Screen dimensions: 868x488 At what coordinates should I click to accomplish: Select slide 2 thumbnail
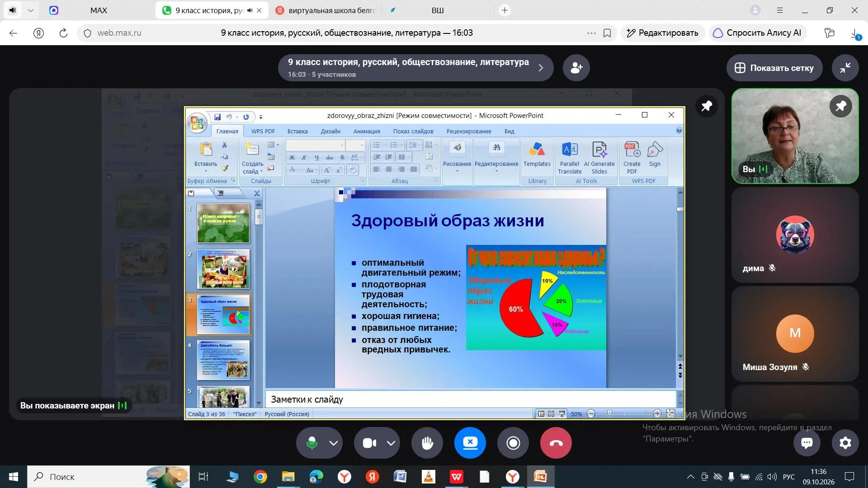[x=223, y=269]
